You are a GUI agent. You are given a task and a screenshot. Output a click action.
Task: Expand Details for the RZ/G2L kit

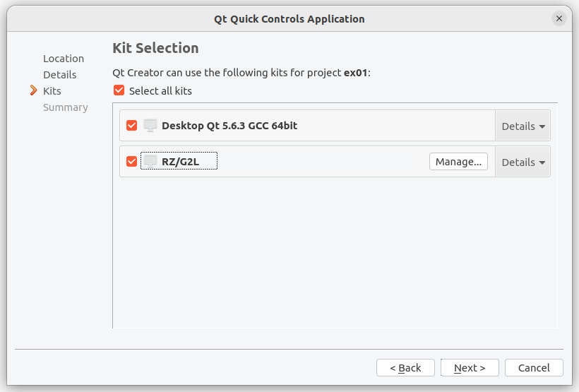(x=523, y=162)
